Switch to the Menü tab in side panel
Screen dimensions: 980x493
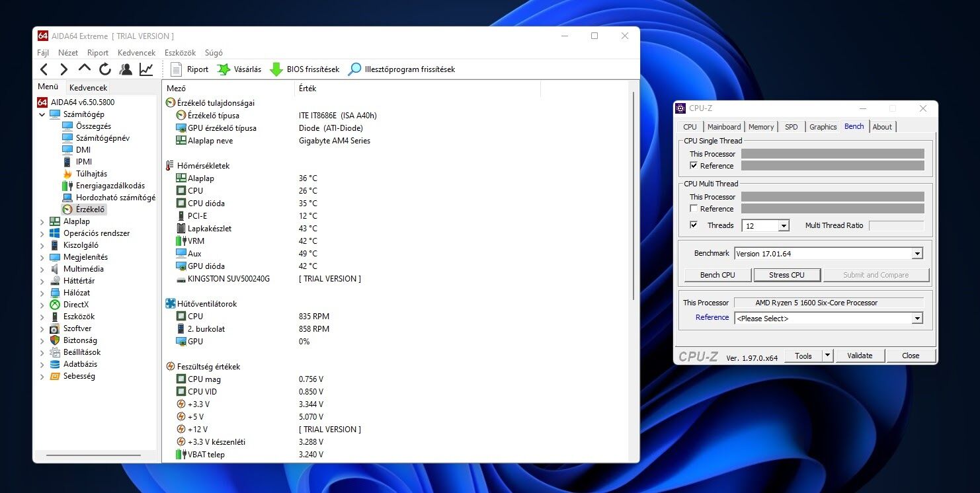(x=48, y=87)
